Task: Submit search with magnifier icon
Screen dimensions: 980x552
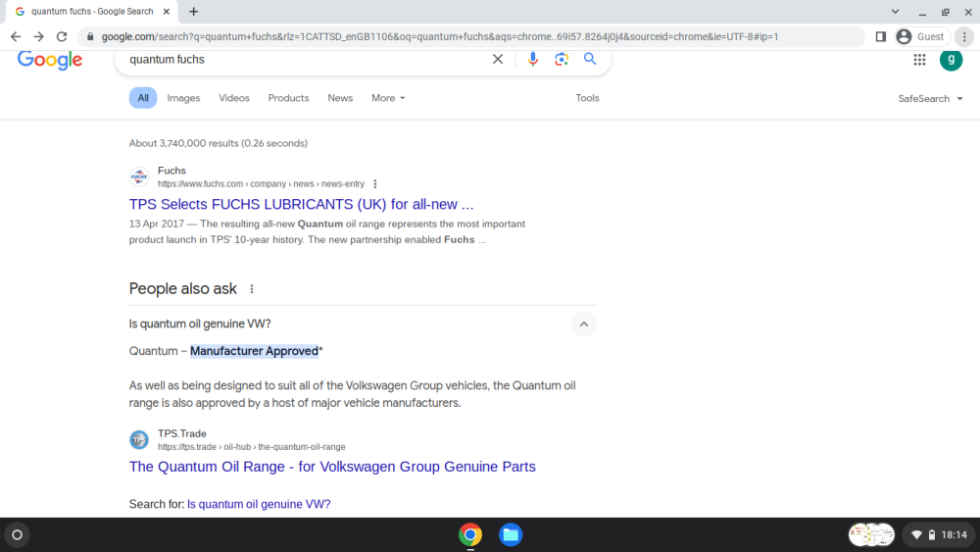Action: [590, 59]
